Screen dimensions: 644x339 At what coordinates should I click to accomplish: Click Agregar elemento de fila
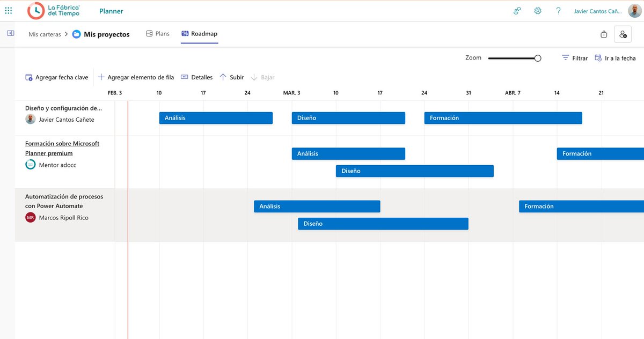136,77
